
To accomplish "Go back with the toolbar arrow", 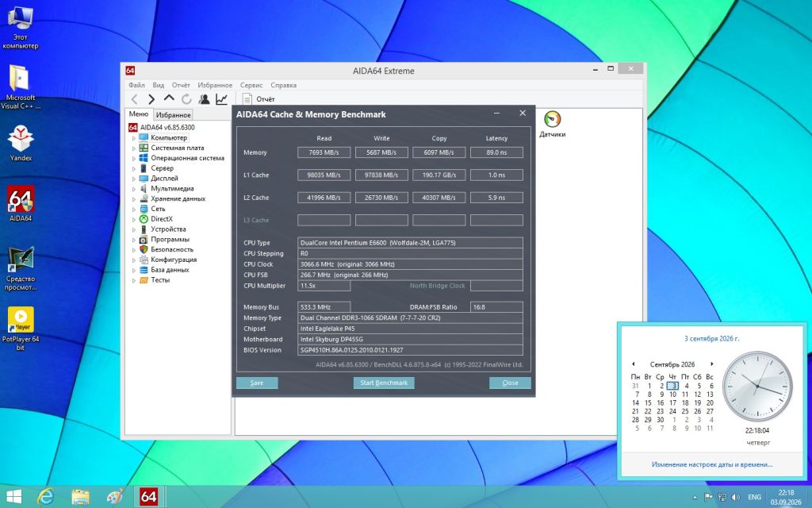I will [135, 99].
